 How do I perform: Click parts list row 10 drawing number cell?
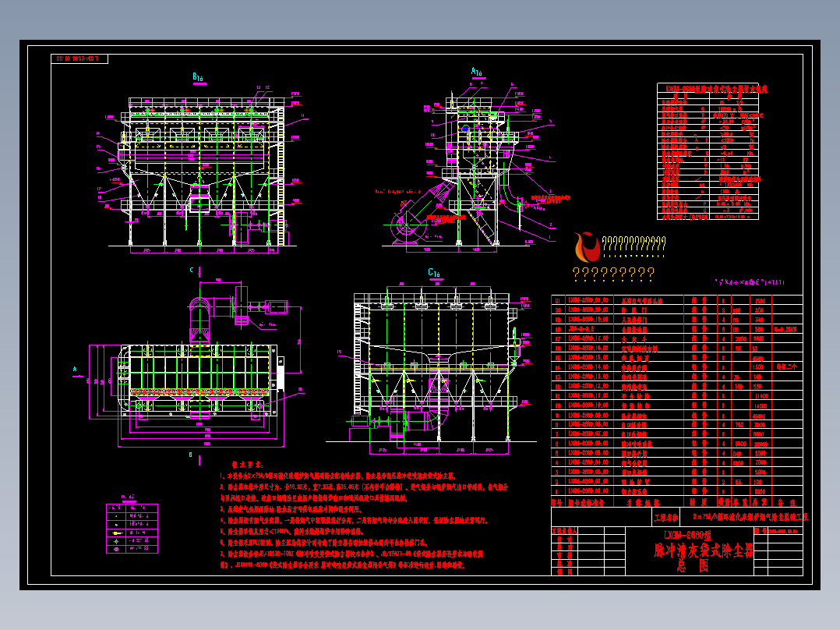[x=588, y=405]
